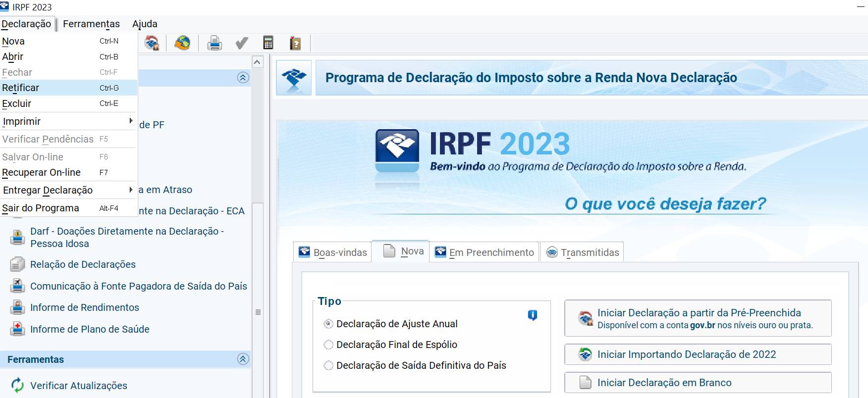Viewport: 868px width, 398px height.
Task: Collapse the Ferramentas panel section
Action: click(x=243, y=359)
